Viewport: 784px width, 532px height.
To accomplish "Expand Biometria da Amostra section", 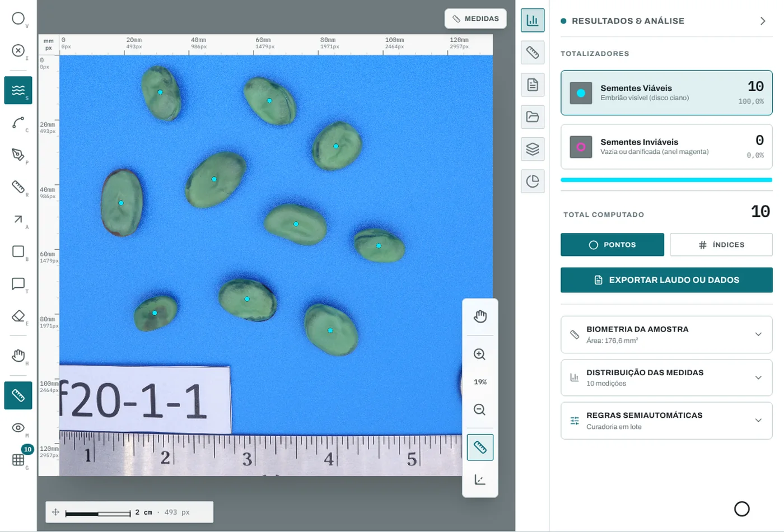I will point(666,334).
